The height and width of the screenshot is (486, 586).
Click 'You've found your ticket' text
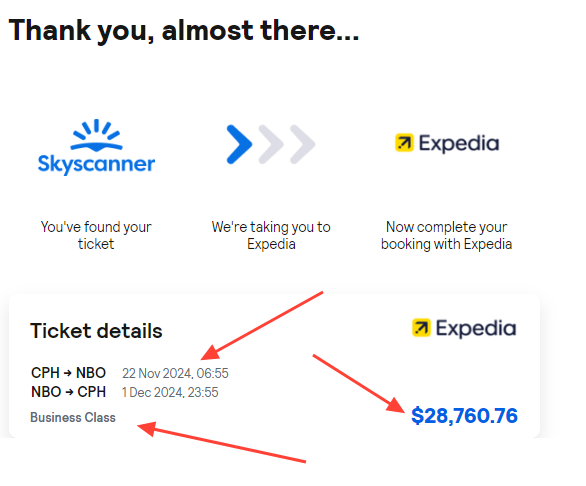pos(96,235)
